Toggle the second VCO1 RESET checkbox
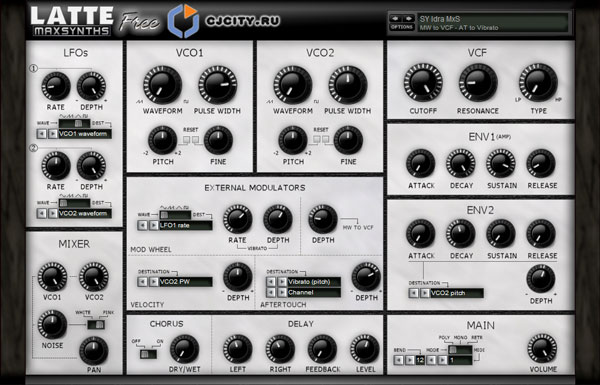This screenshot has height=385, width=600. (x=196, y=140)
